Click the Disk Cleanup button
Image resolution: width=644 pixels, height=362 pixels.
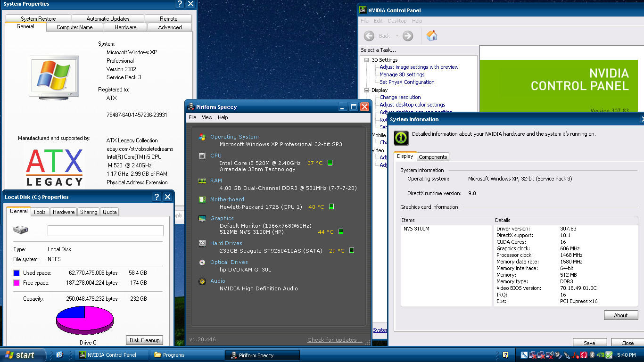coord(145,340)
